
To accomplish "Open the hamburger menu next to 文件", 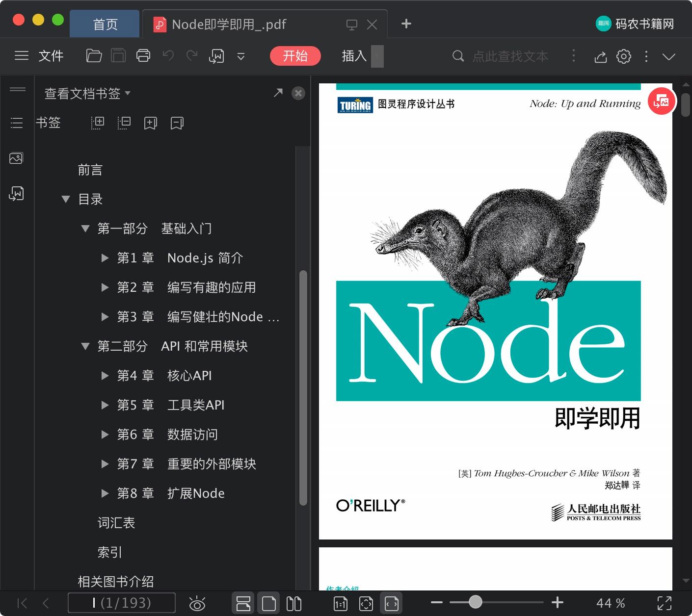I will tap(22, 56).
